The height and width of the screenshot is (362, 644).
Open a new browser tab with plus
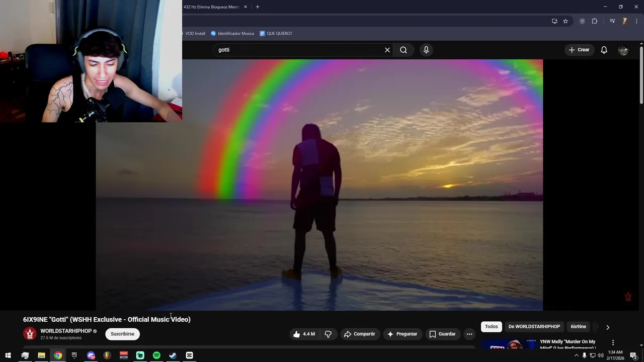(258, 7)
